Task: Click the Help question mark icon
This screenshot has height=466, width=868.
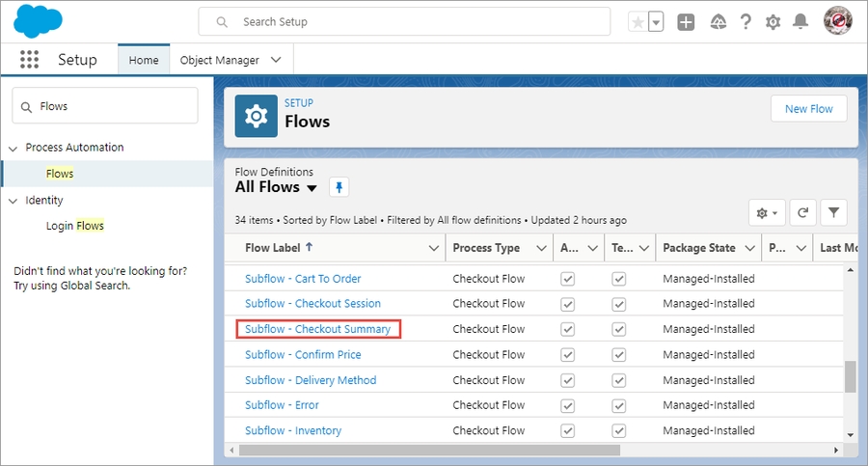Action: pyautogui.click(x=746, y=22)
